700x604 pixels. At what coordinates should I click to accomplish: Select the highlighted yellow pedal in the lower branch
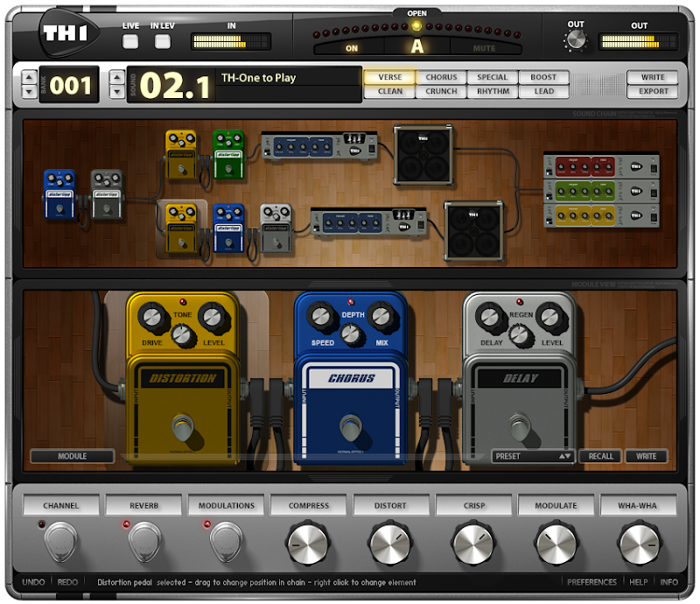click(181, 228)
